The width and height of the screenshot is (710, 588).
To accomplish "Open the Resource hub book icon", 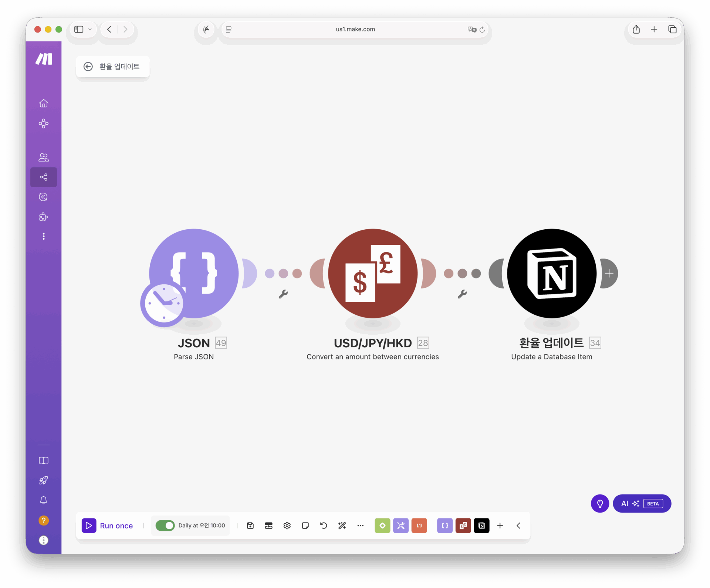I will pyautogui.click(x=44, y=460).
